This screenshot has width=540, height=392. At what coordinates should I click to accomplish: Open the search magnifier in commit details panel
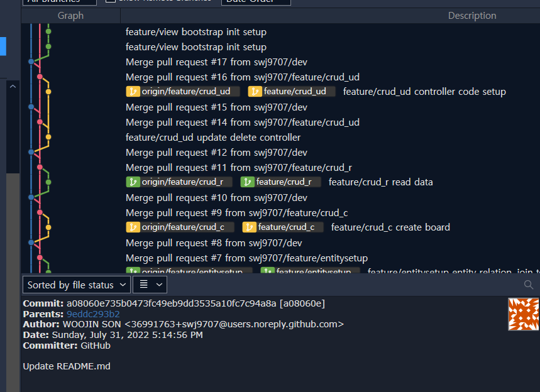pyautogui.click(x=529, y=284)
